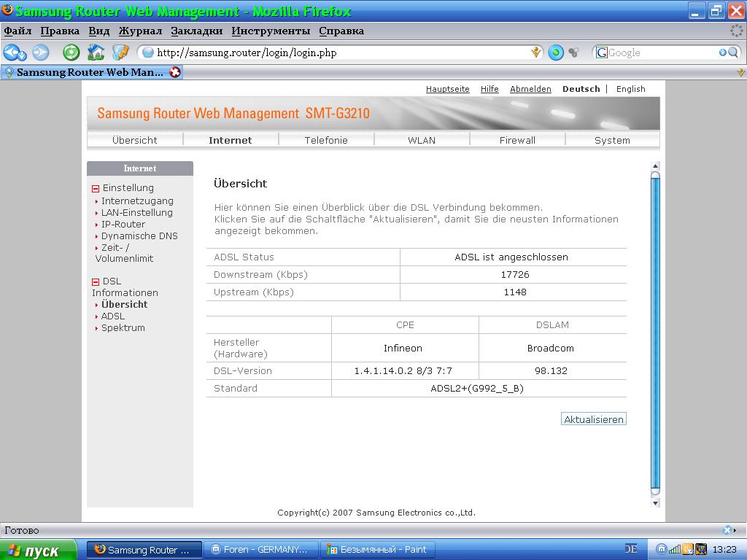The height and width of the screenshot is (560, 747).
Task: Switch language via the English link
Action: pyautogui.click(x=630, y=89)
